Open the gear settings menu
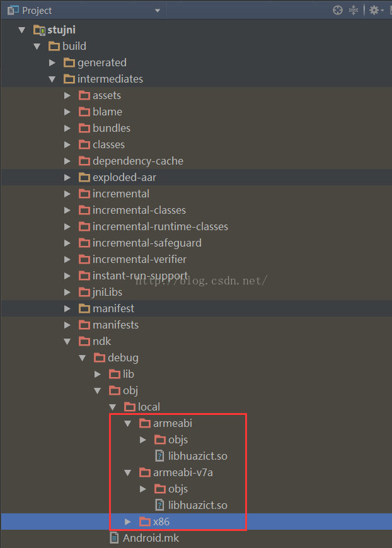The height and width of the screenshot is (548, 392). [374, 10]
